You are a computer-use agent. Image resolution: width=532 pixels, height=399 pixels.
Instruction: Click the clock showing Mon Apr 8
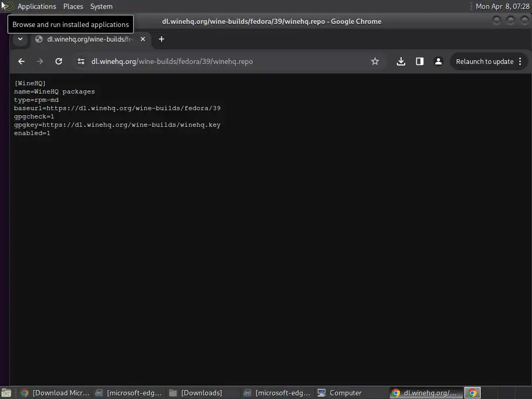(x=502, y=6)
